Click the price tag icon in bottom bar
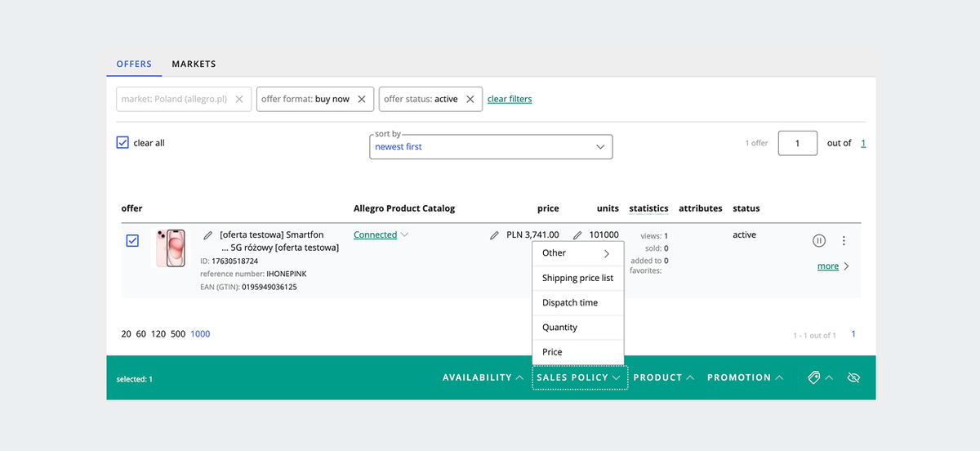Image resolution: width=980 pixels, height=451 pixels. point(813,377)
